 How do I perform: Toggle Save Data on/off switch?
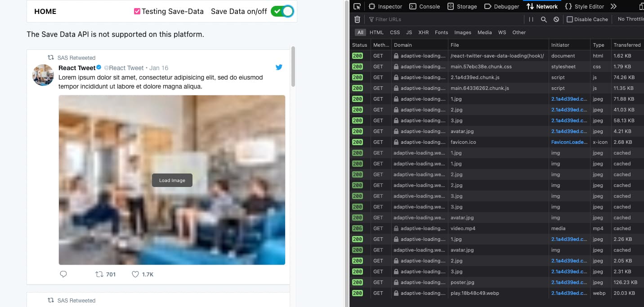click(x=282, y=11)
